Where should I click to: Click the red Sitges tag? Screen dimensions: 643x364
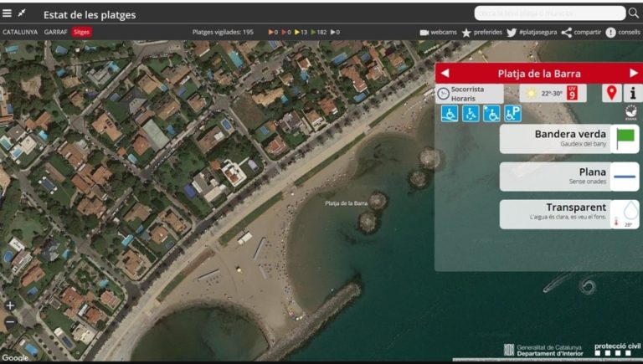pos(81,32)
